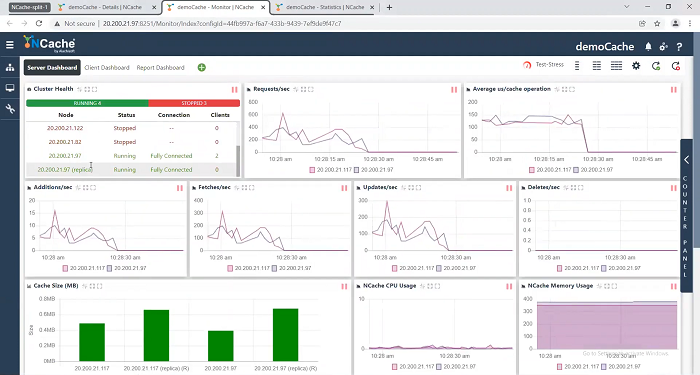Viewport: 700px width, 375px height.
Task: Click the cluster topology sidebar icon
Action: pos(10,68)
